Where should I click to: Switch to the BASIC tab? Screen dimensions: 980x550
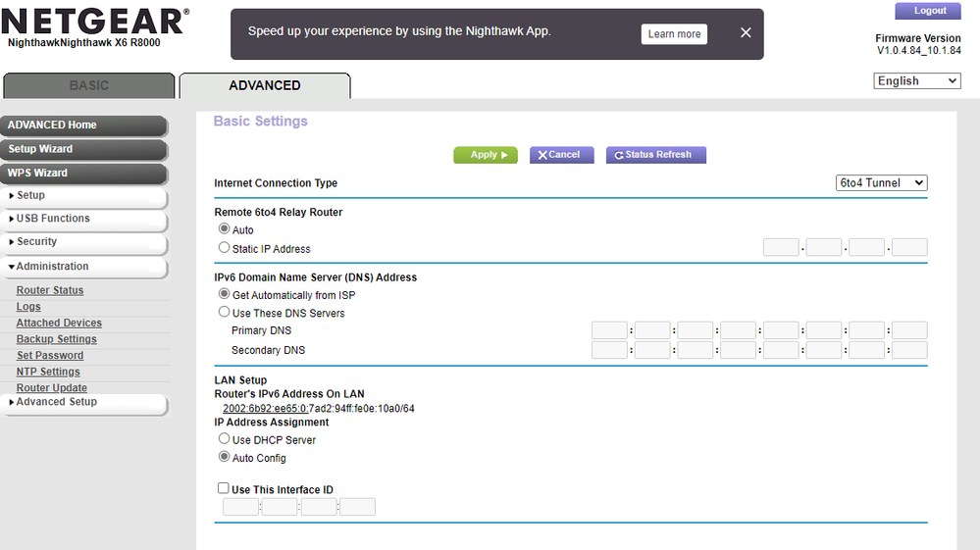(88, 85)
